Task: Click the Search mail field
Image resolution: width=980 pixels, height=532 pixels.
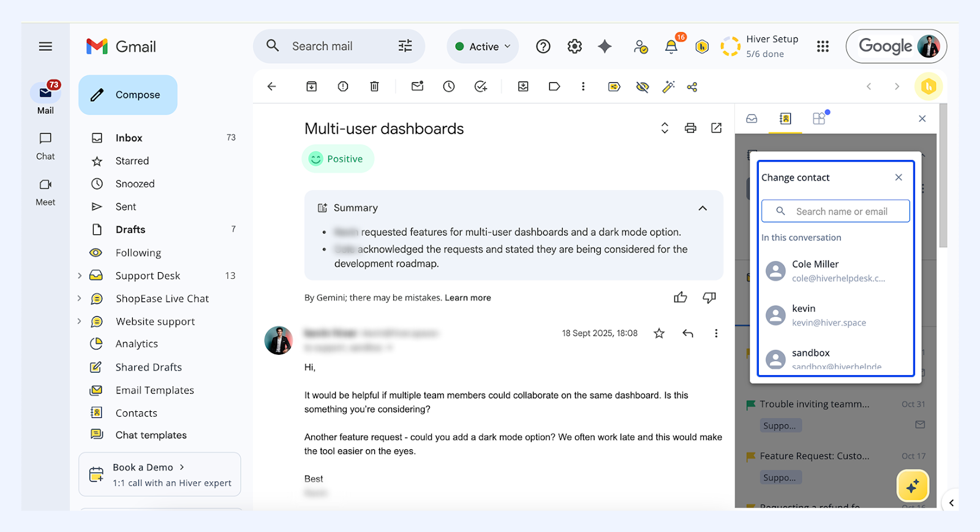Action: (338, 47)
